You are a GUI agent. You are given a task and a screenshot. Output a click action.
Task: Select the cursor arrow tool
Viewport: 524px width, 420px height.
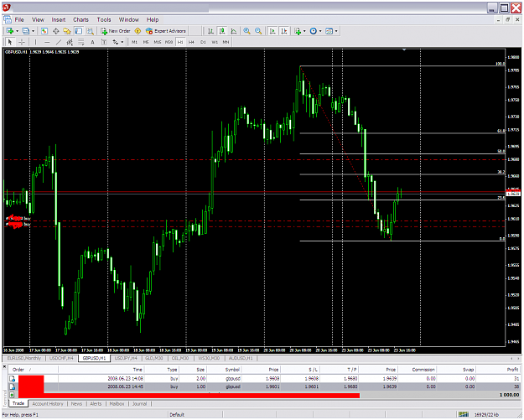[x=10, y=42]
